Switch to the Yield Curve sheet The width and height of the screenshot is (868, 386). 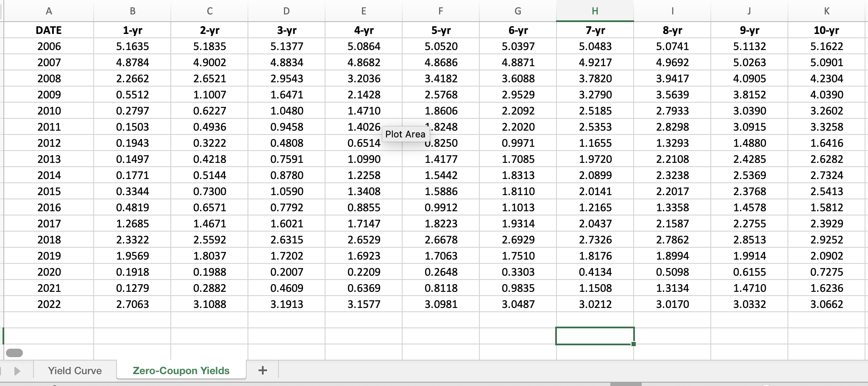tap(74, 370)
